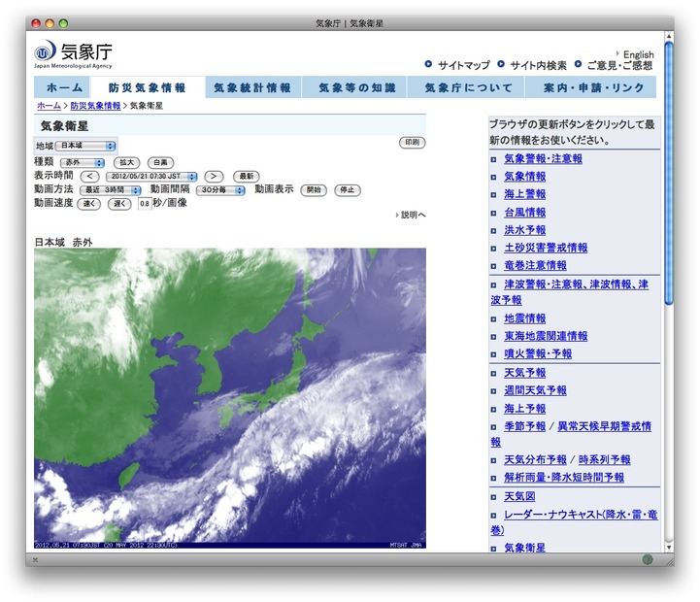Click the 最新 latest button

tap(246, 177)
